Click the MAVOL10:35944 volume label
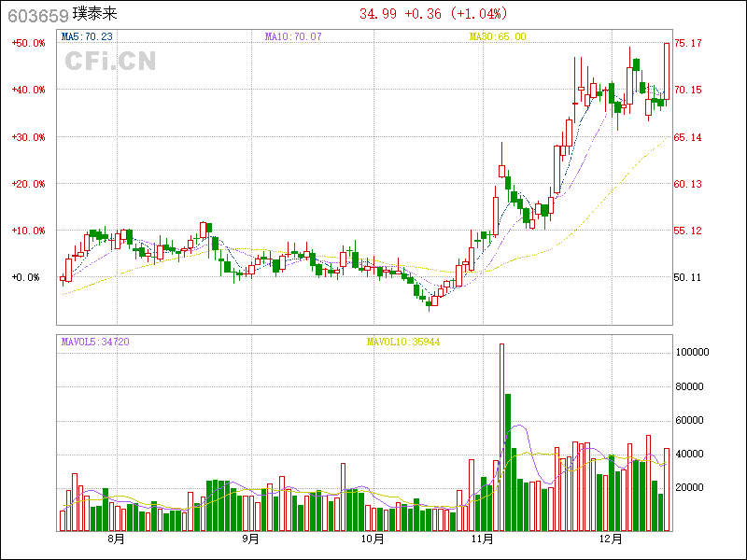The height and width of the screenshot is (560, 747). (403, 343)
